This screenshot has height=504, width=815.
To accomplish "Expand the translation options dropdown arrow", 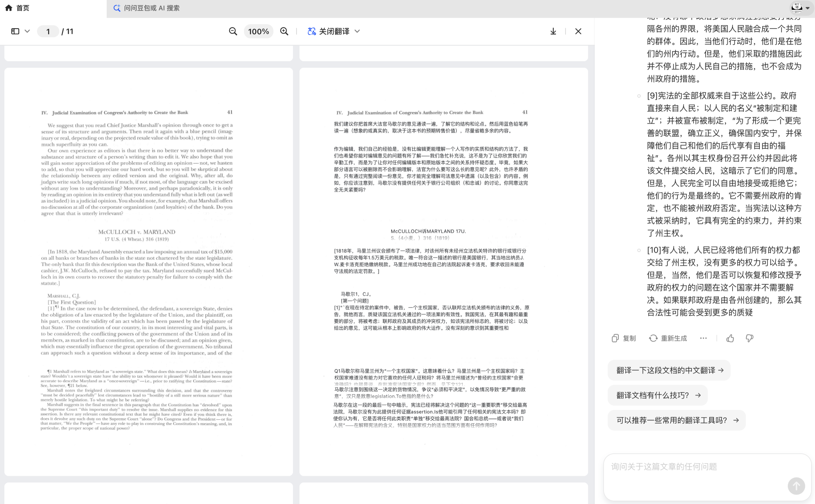I will [357, 31].
